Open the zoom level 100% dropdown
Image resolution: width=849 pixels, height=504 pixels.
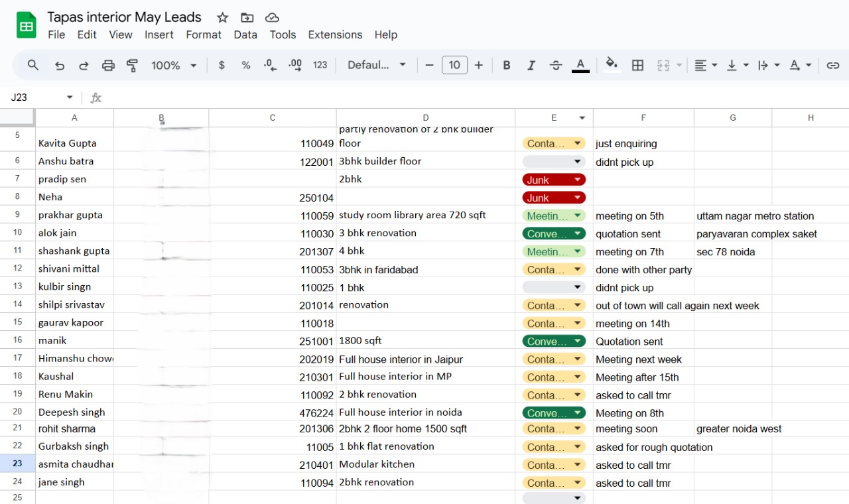174,65
